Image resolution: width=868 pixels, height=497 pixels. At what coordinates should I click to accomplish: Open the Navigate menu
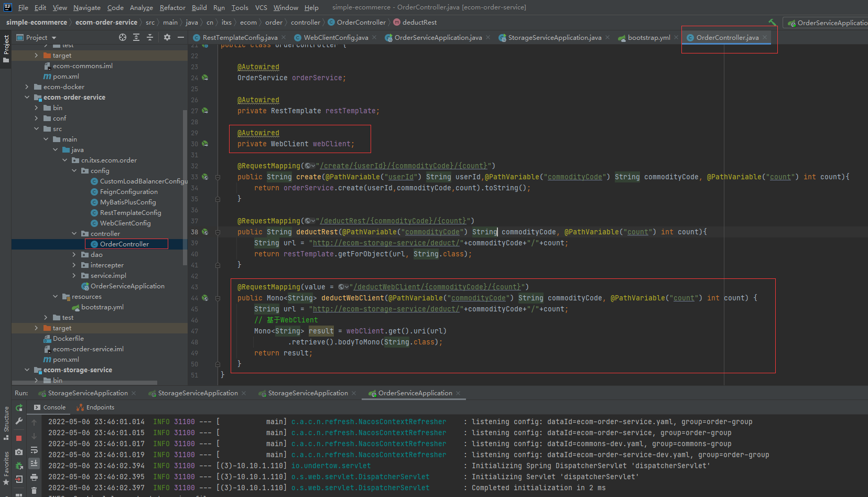click(86, 7)
